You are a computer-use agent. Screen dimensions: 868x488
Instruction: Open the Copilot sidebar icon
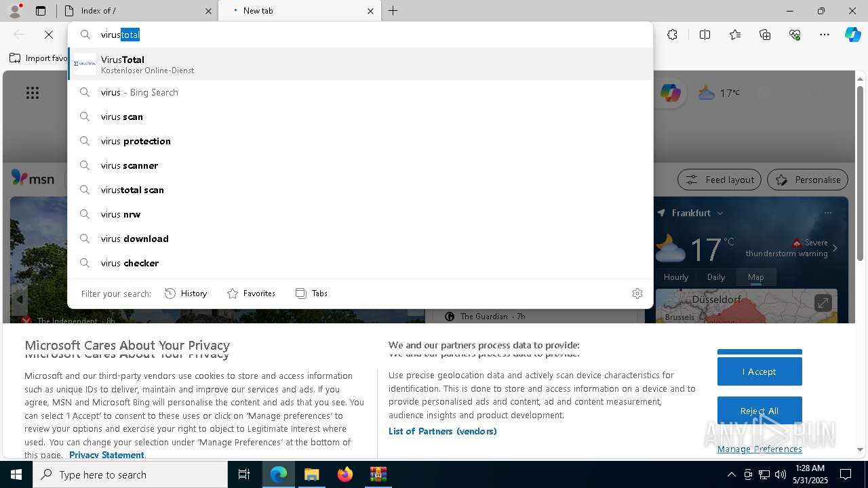(x=852, y=35)
